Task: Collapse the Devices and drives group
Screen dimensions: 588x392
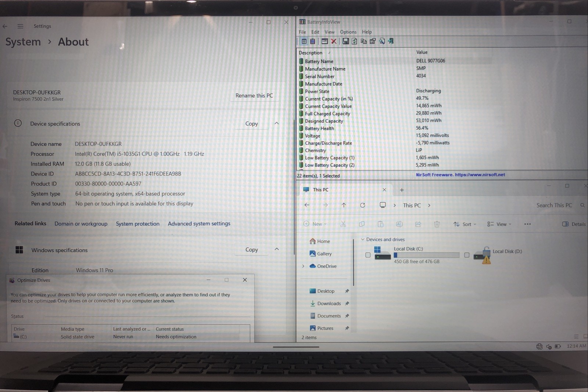Action: pos(363,239)
